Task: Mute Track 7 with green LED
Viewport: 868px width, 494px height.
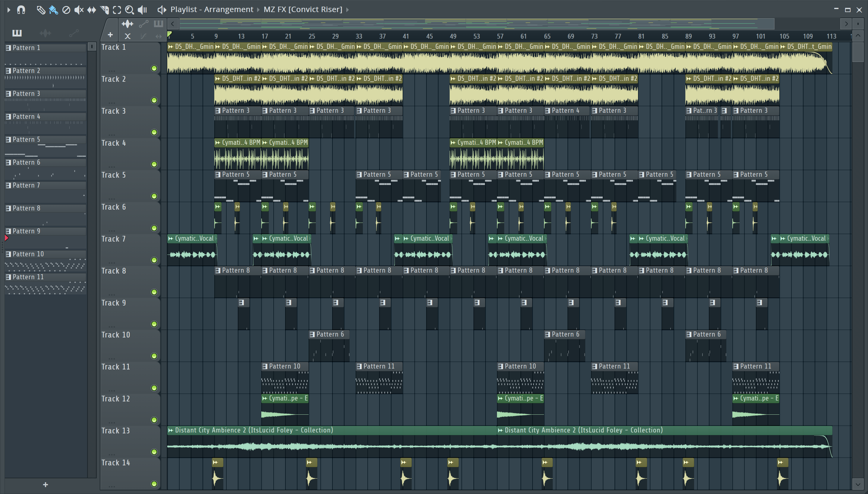Action: (x=154, y=260)
